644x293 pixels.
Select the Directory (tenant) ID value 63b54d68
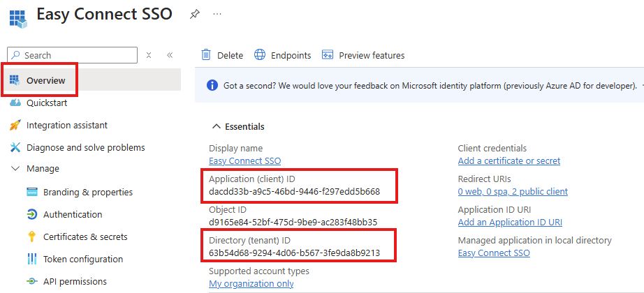(295, 253)
